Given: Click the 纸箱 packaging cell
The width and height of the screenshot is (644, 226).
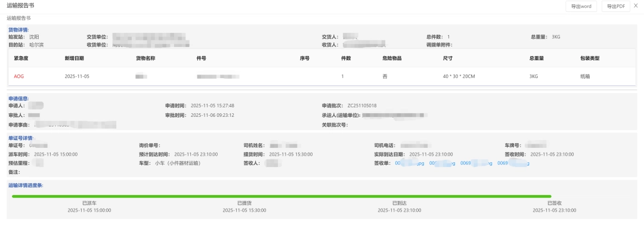Looking at the screenshot, I should 585,76.
